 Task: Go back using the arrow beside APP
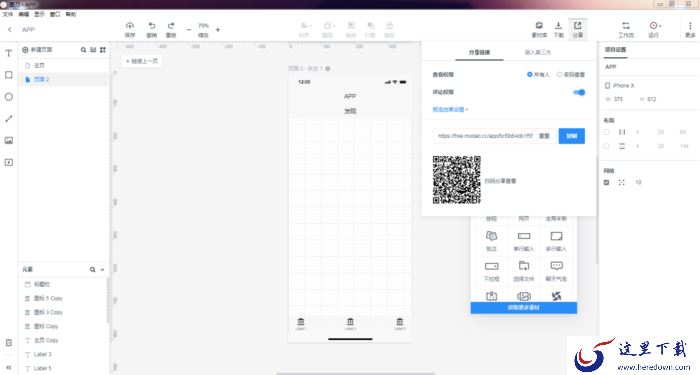[9, 29]
